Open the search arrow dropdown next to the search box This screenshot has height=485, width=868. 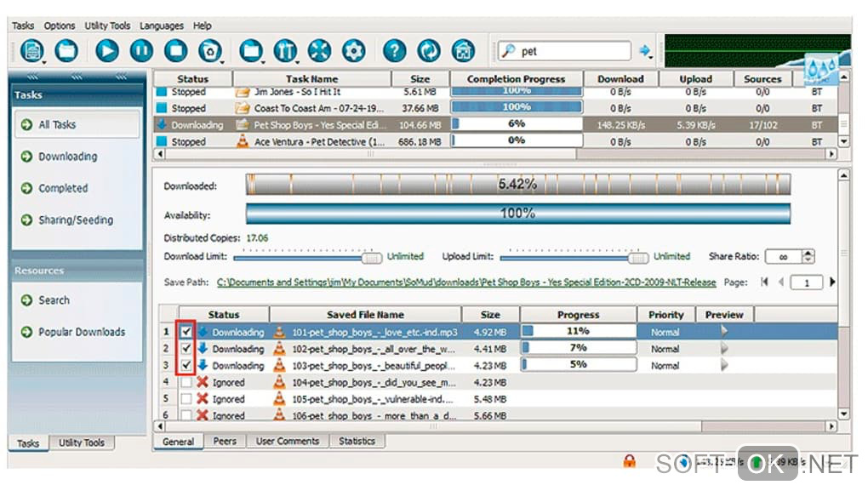click(x=645, y=52)
